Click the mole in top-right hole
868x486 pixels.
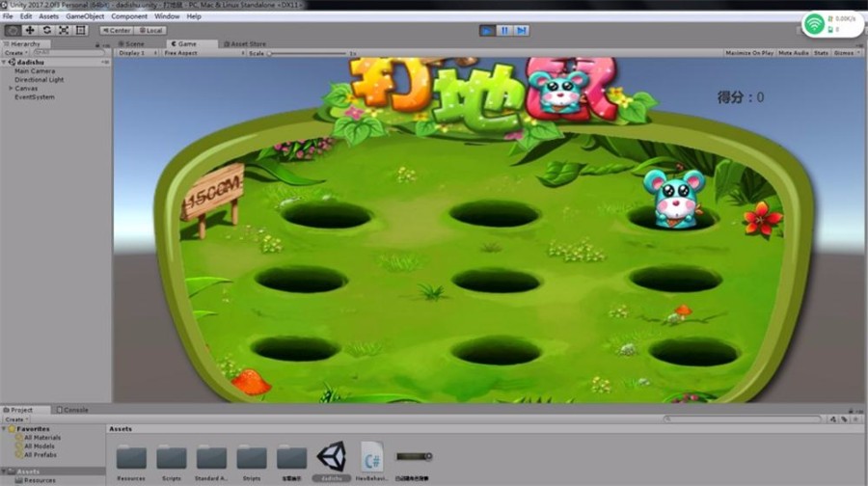[x=674, y=200]
